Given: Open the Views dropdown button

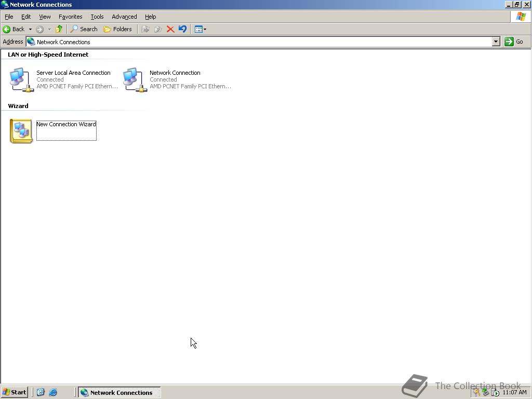Looking at the screenshot, I should click(201, 29).
